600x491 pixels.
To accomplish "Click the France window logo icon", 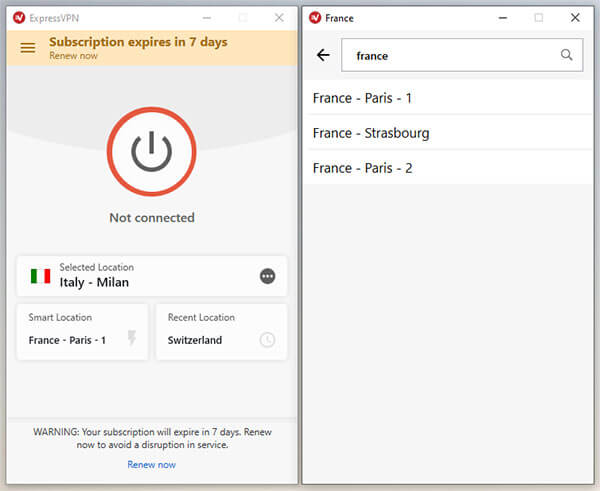I will (x=315, y=18).
